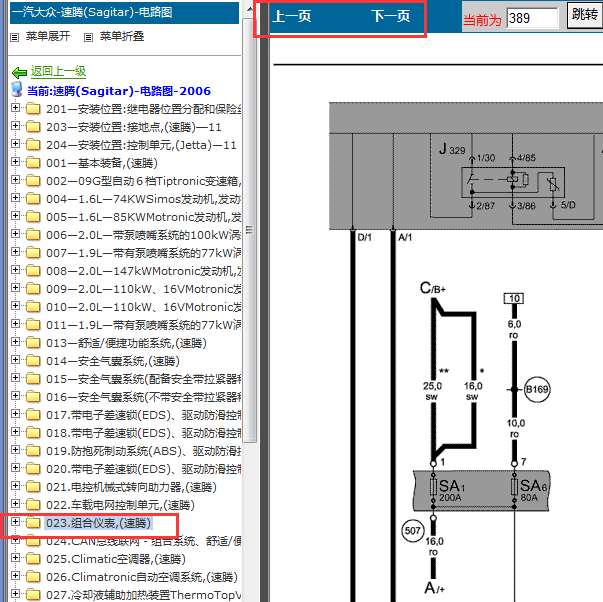The height and width of the screenshot is (602, 603).
Task: Open the folder icon for 204—安装位置:控制单元
Action: coord(33,145)
